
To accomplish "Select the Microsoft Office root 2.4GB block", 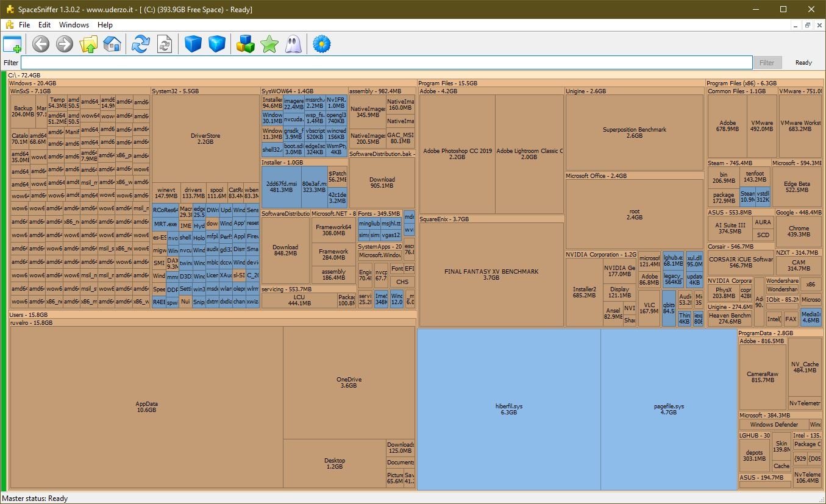I will coord(635,215).
